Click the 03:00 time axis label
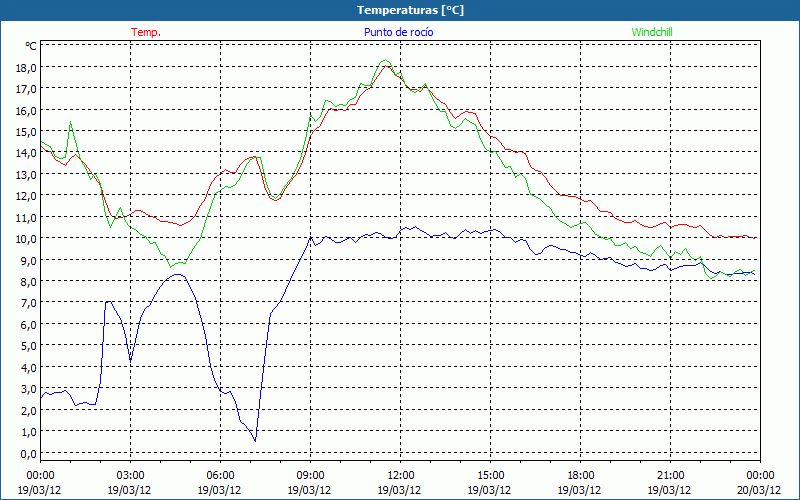The width and height of the screenshot is (800, 500). click(x=130, y=475)
